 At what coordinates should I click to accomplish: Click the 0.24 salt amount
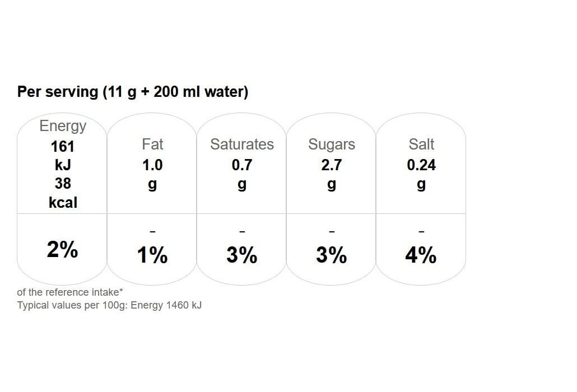(421, 165)
